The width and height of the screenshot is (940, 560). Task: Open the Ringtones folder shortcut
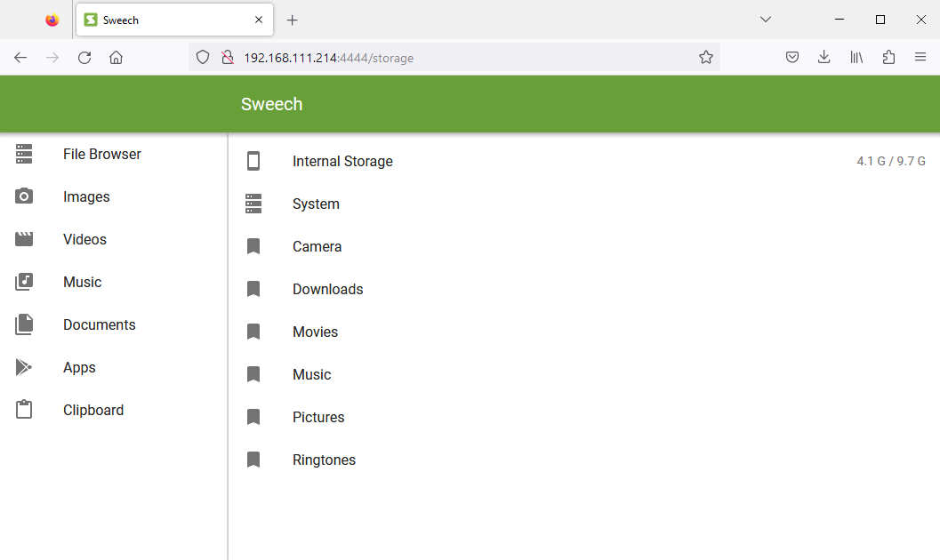pos(584,460)
